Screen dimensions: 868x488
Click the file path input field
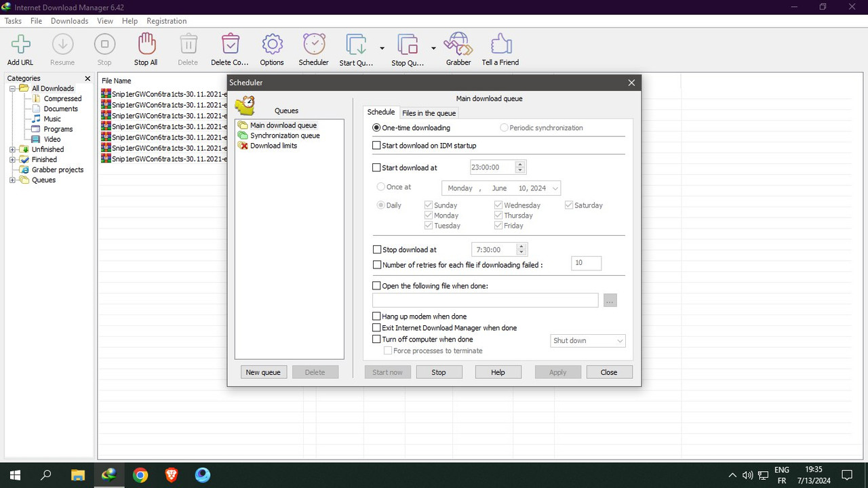(486, 300)
